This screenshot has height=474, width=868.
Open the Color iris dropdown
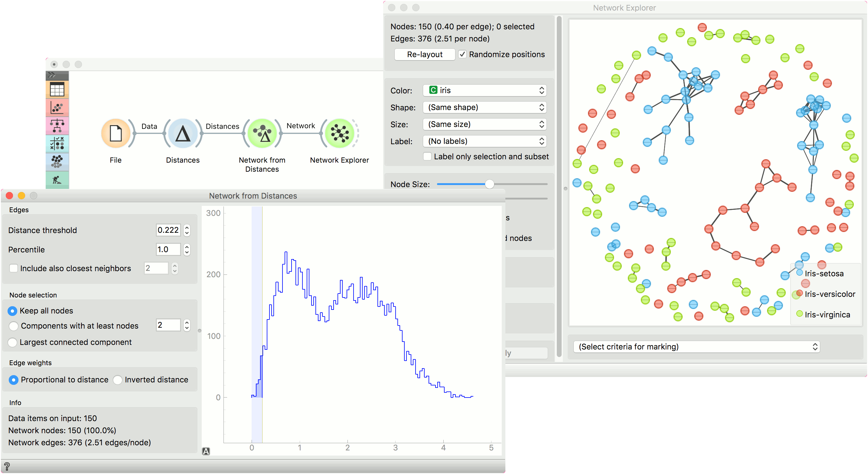(x=484, y=90)
